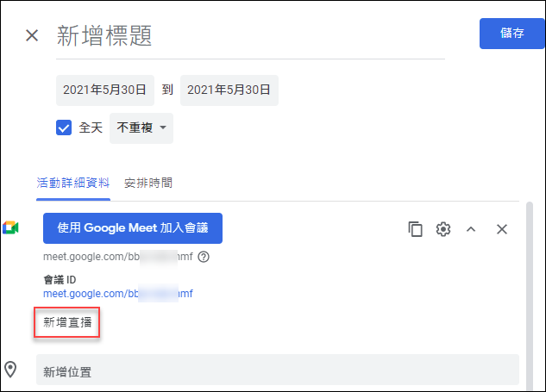Uncheck the 全天 all-day checkbox
546x392 pixels.
(64, 128)
